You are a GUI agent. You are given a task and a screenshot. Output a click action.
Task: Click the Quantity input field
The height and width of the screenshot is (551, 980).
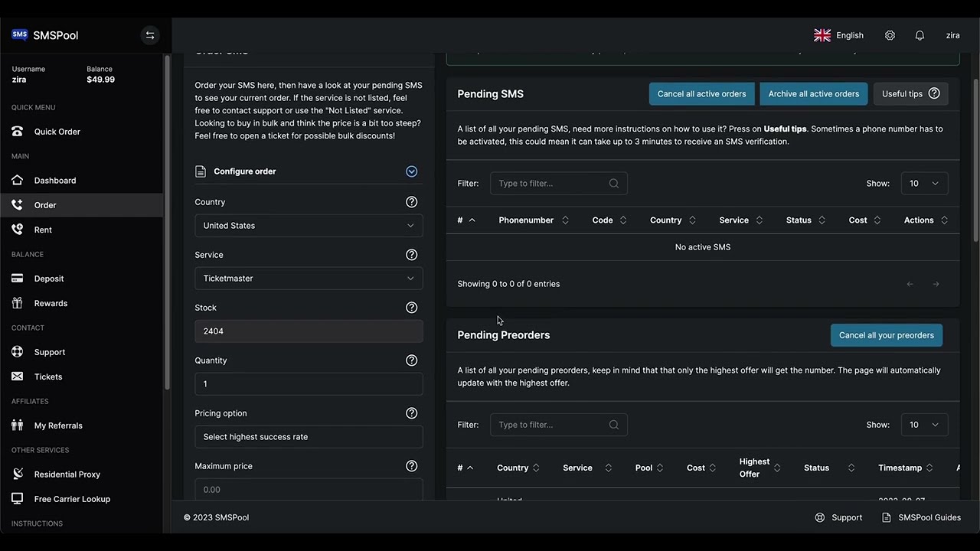[x=309, y=384]
